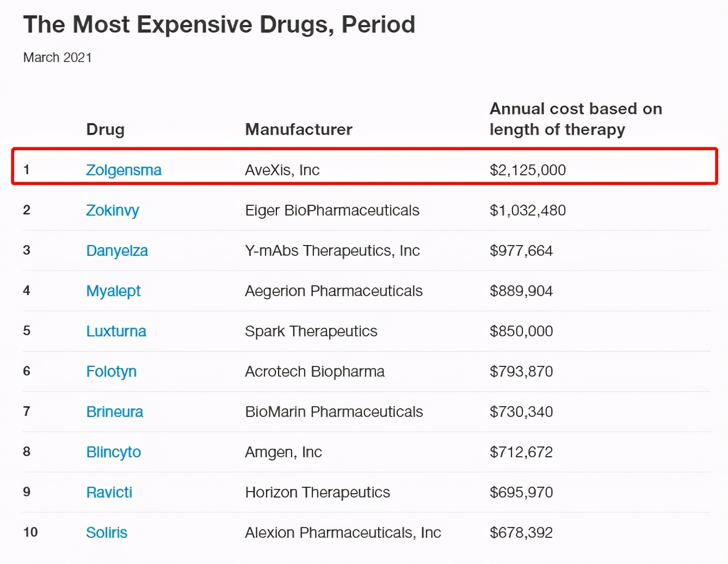Click the Manufacturer column header

pos(299,130)
